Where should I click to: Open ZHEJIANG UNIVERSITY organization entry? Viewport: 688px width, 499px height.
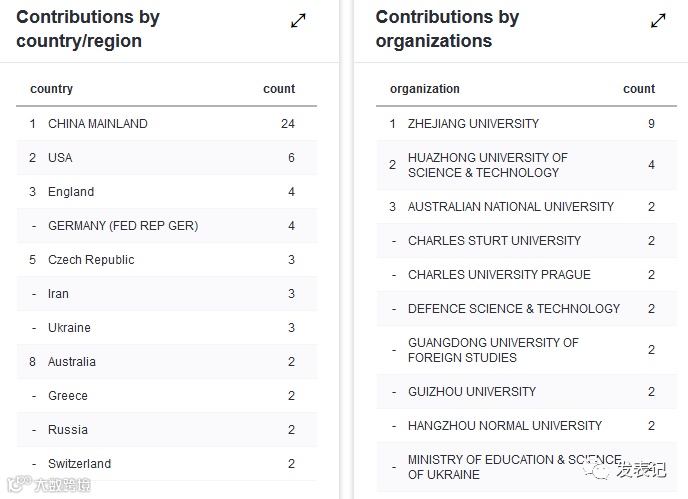pos(473,124)
